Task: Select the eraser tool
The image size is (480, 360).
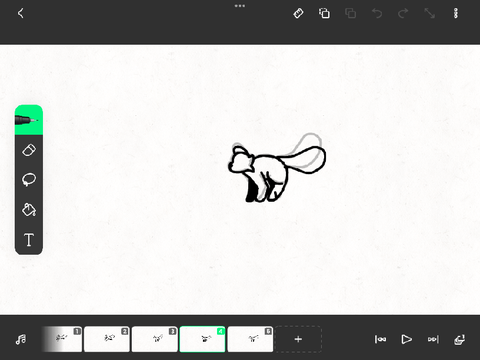Action: pyautogui.click(x=29, y=150)
